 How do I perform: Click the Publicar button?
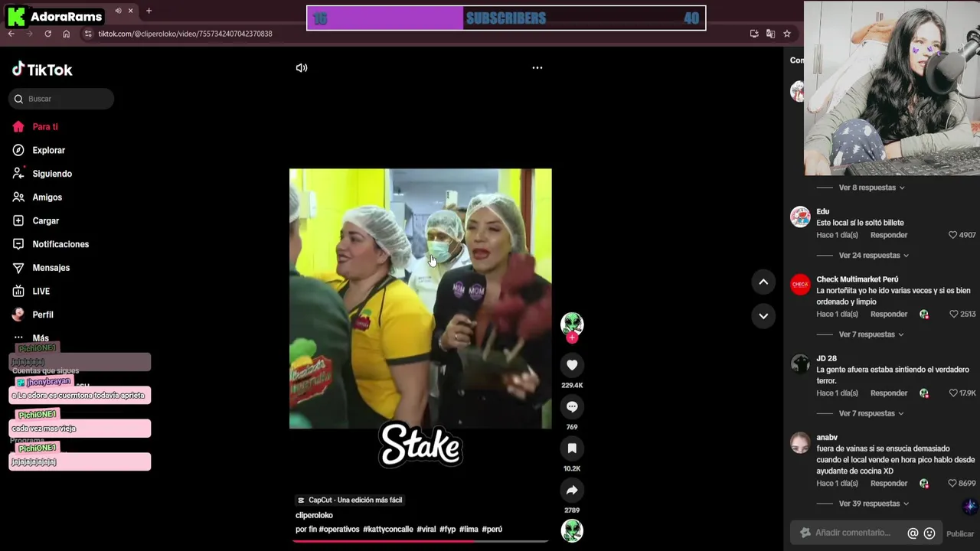coord(960,534)
